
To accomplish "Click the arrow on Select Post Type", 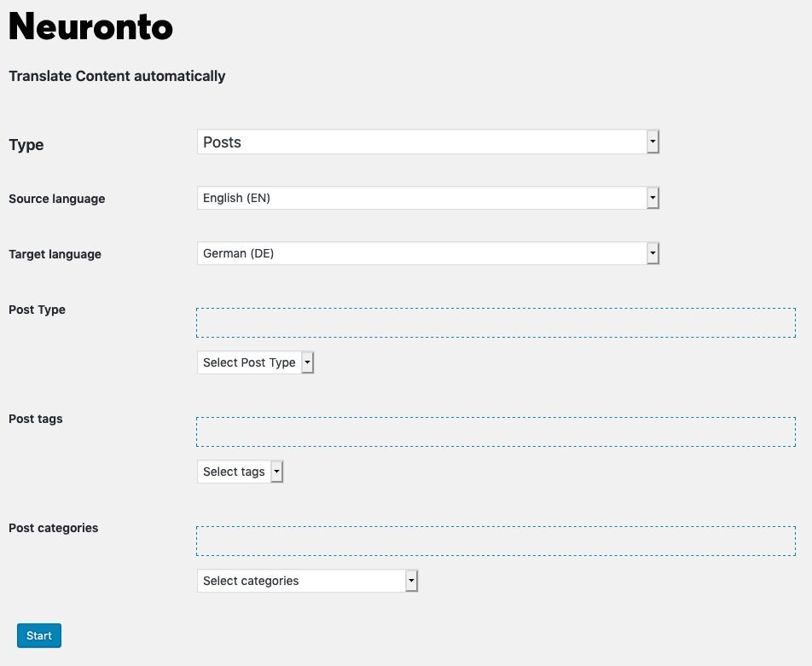I will click(x=308, y=362).
